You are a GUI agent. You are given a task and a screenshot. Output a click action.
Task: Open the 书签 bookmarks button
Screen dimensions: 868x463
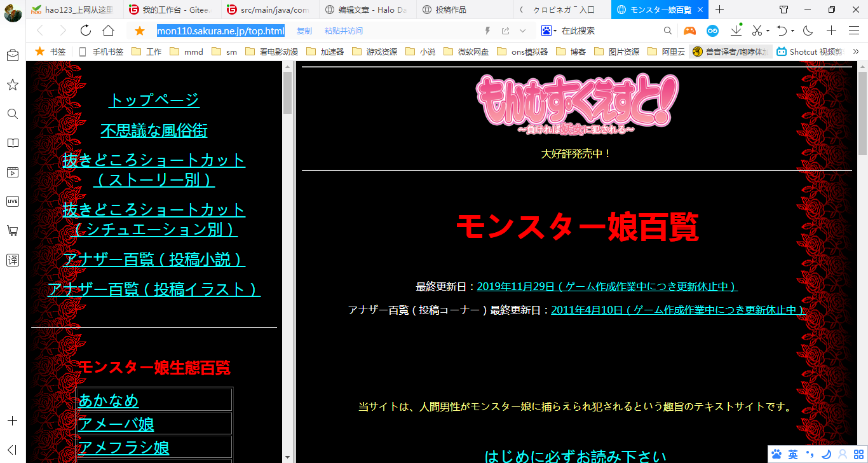[x=50, y=52]
